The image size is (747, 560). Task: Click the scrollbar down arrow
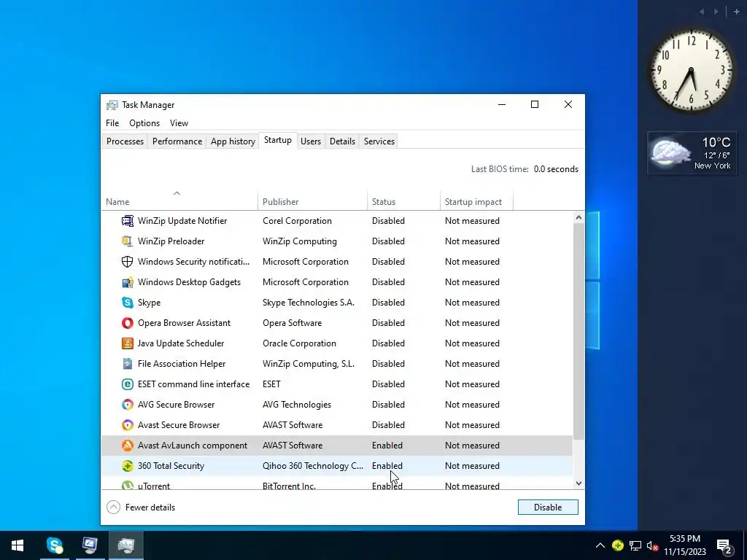[578, 483]
